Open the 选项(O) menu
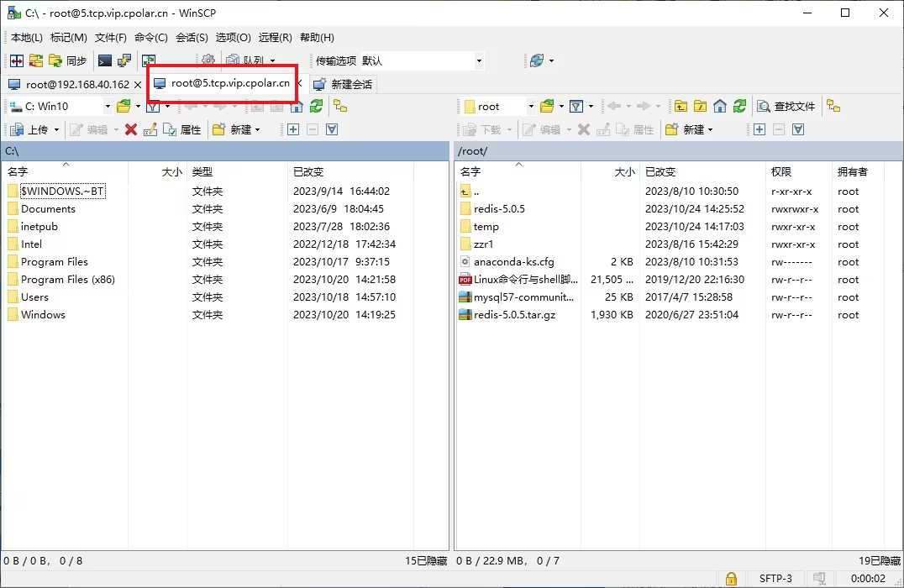 233,38
